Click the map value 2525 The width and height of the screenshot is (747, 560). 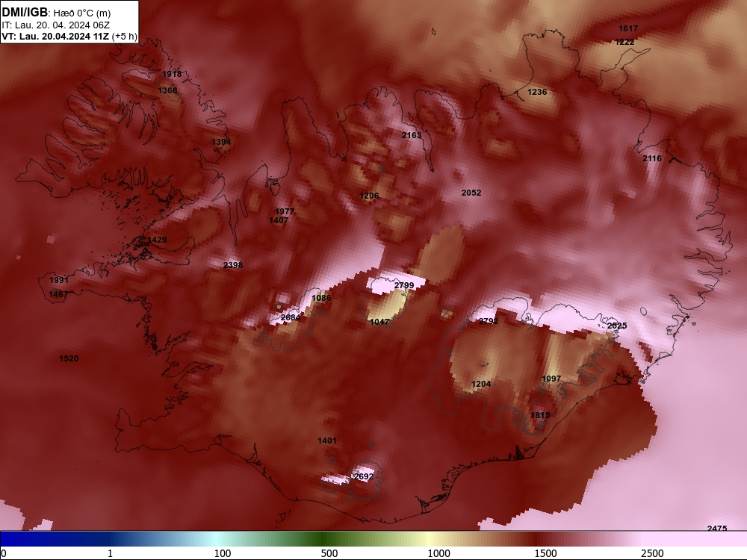pyautogui.click(x=617, y=326)
